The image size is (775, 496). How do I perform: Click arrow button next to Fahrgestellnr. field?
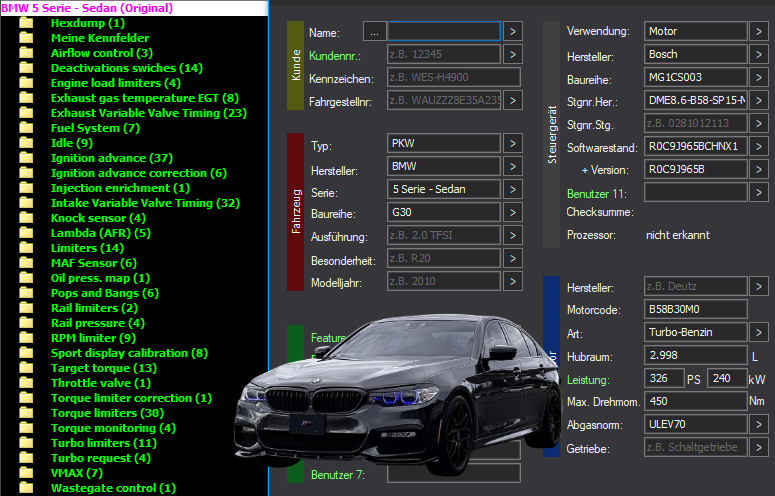click(513, 101)
